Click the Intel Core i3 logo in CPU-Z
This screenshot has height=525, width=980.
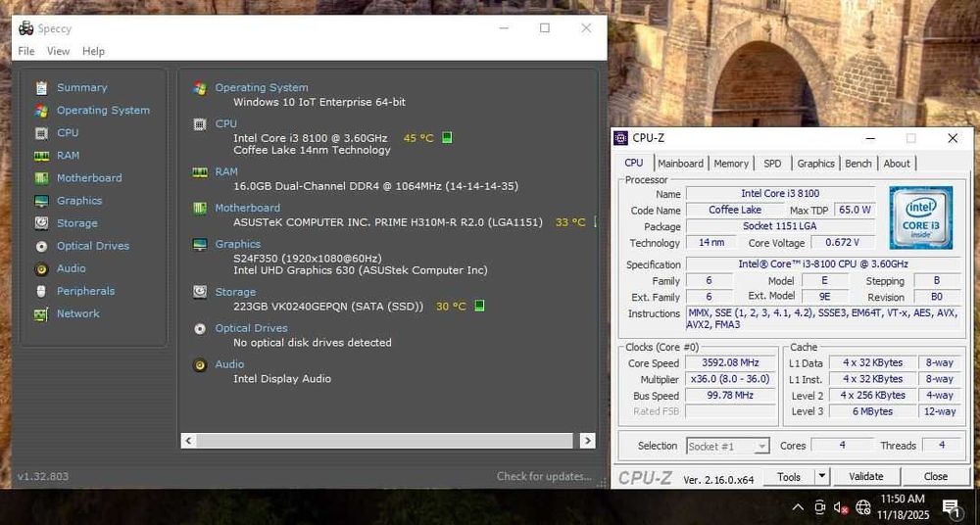coord(921,216)
